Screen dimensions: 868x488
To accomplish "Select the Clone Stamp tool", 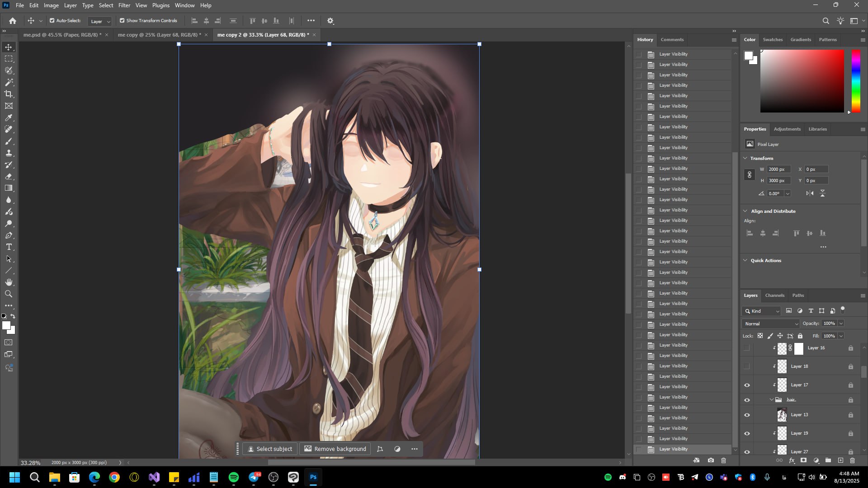I will pyautogui.click(x=9, y=153).
